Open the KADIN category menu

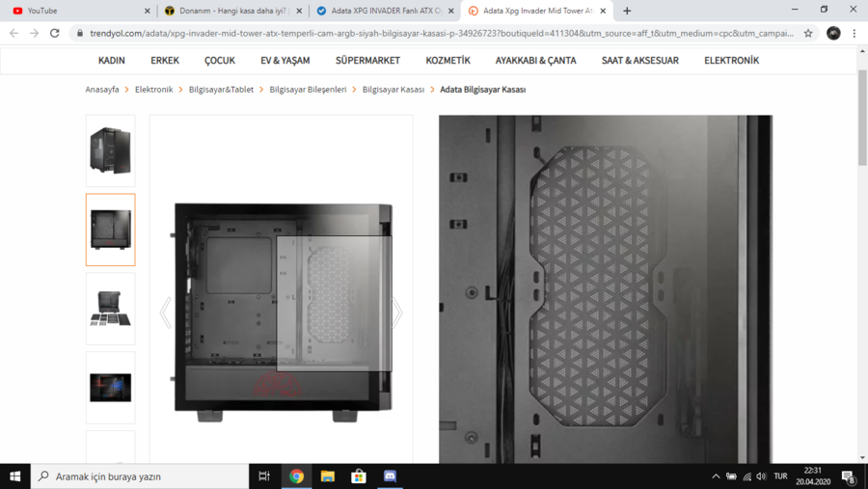point(111,61)
